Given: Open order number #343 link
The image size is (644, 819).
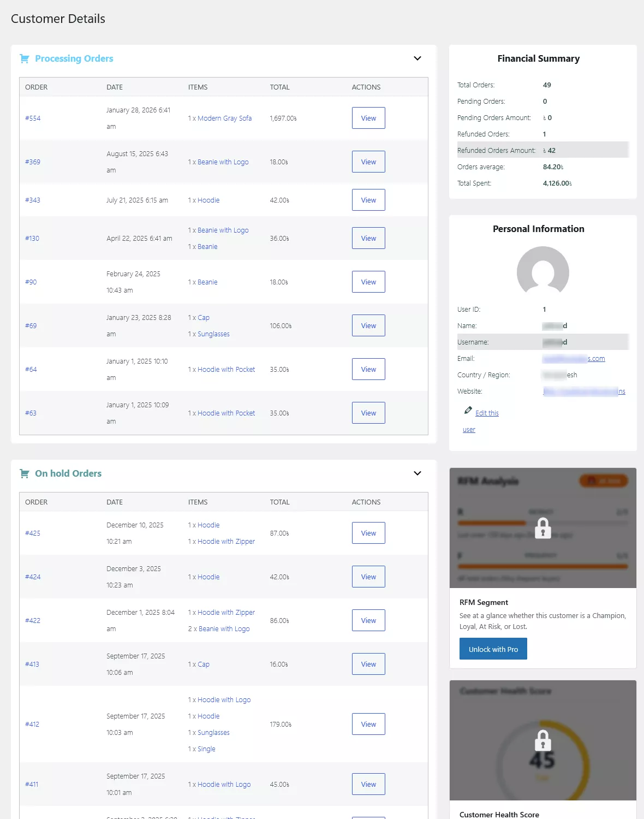Looking at the screenshot, I should coord(33,200).
